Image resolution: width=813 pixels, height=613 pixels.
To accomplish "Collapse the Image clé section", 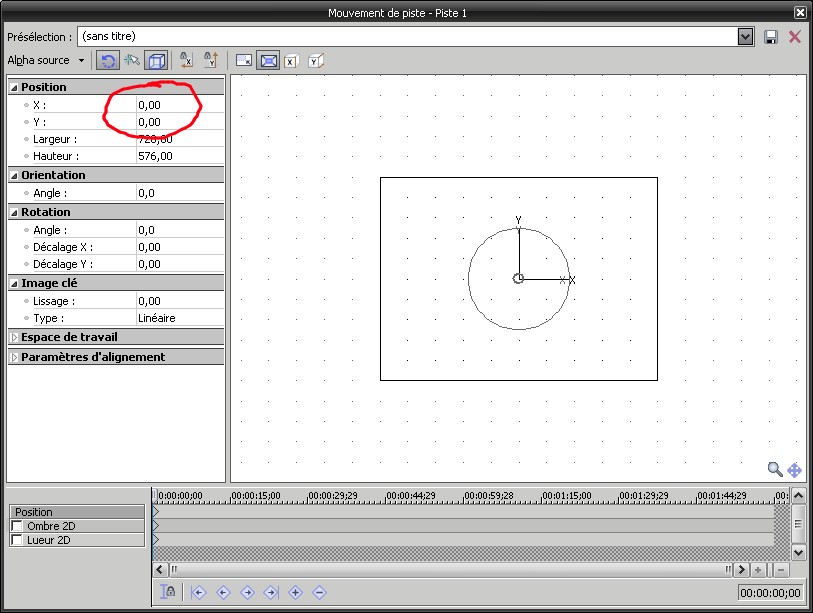I will click(15, 283).
